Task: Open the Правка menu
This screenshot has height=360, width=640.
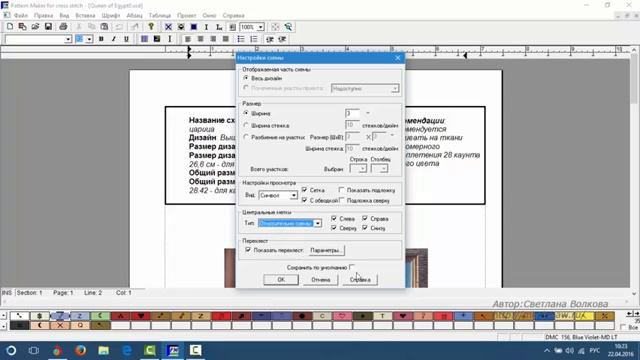Action: [43, 16]
